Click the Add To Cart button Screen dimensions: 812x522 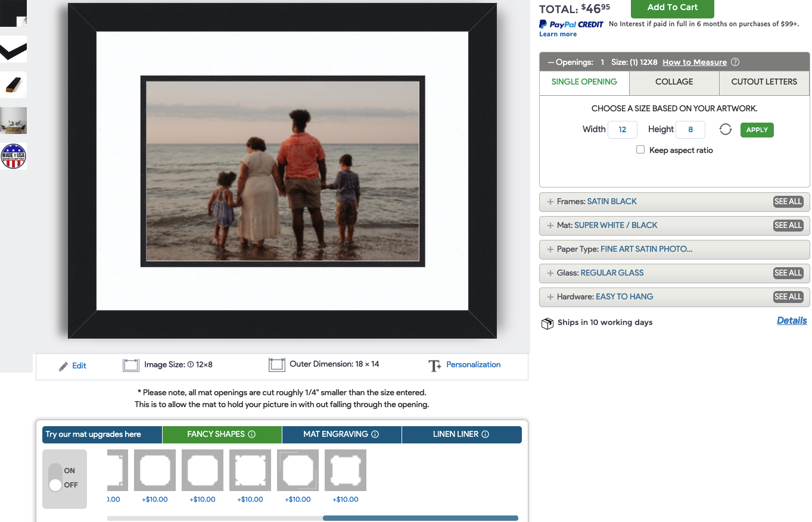(x=672, y=8)
